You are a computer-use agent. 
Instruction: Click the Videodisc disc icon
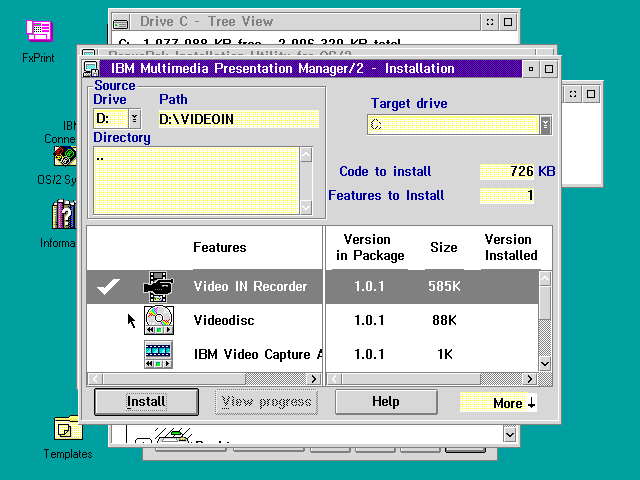coord(159,320)
